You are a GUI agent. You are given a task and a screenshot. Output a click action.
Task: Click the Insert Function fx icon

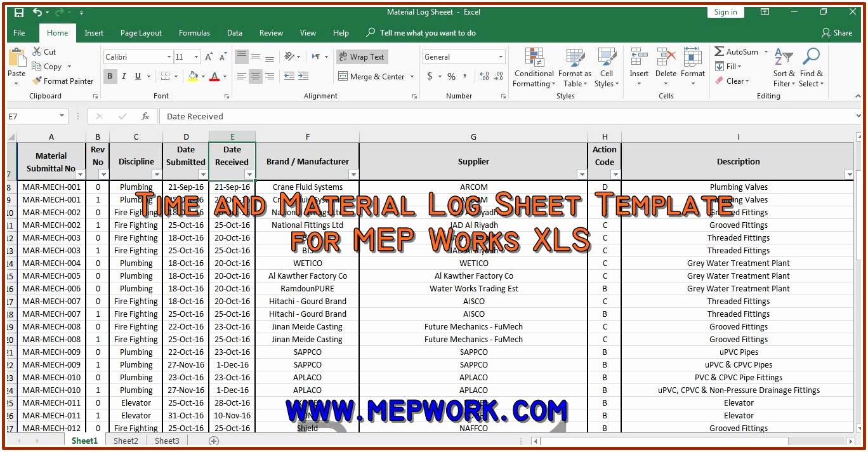click(145, 116)
